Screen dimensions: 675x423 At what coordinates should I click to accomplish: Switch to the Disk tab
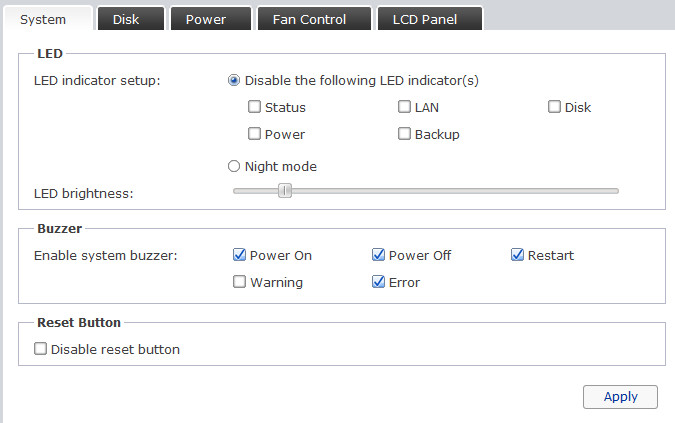coord(126,19)
